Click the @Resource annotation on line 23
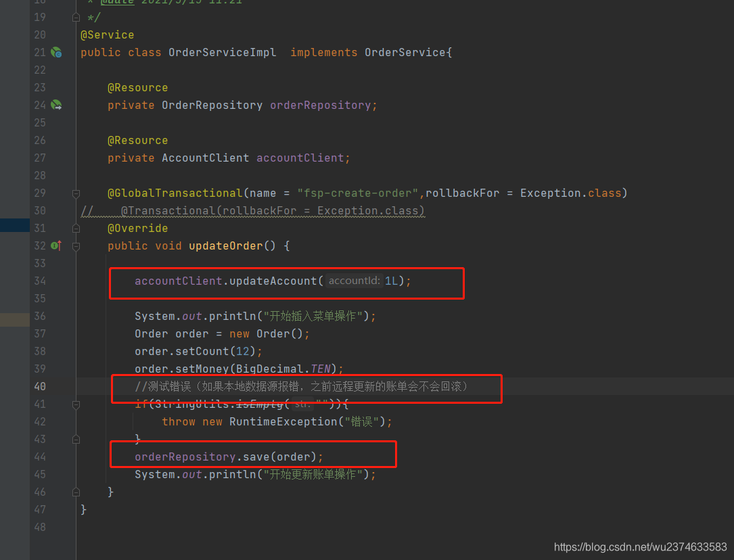The width and height of the screenshot is (734, 560). pos(137,87)
